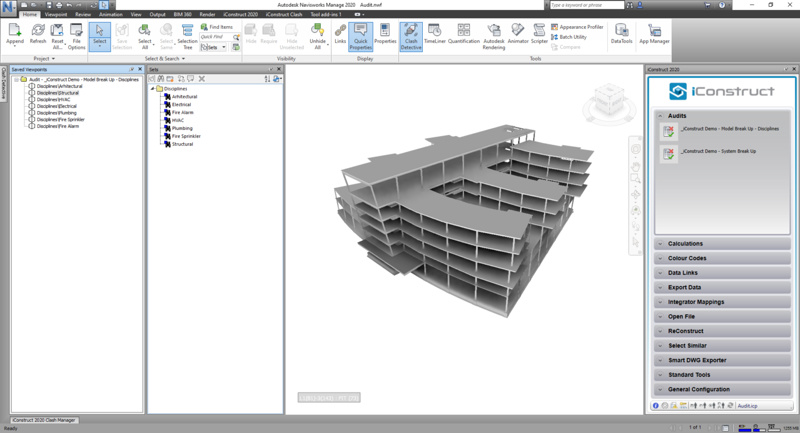Refresh the model from the ribbon
Screen dimensions: 800x433
(38, 35)
